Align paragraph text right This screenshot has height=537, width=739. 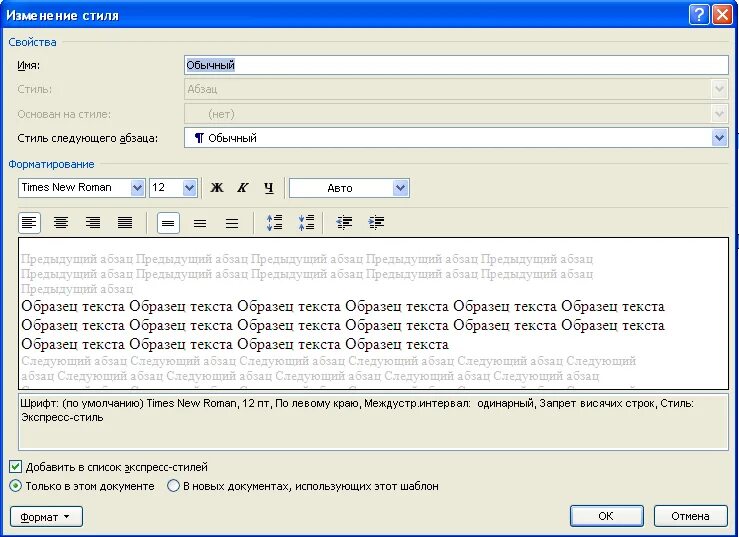[x=93, y=223]
